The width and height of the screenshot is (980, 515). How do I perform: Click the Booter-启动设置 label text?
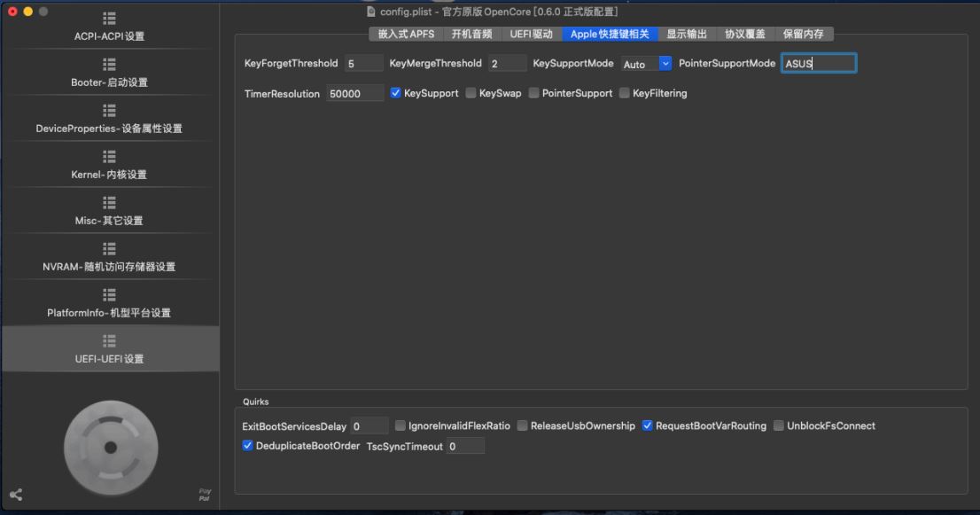(109, 82)
